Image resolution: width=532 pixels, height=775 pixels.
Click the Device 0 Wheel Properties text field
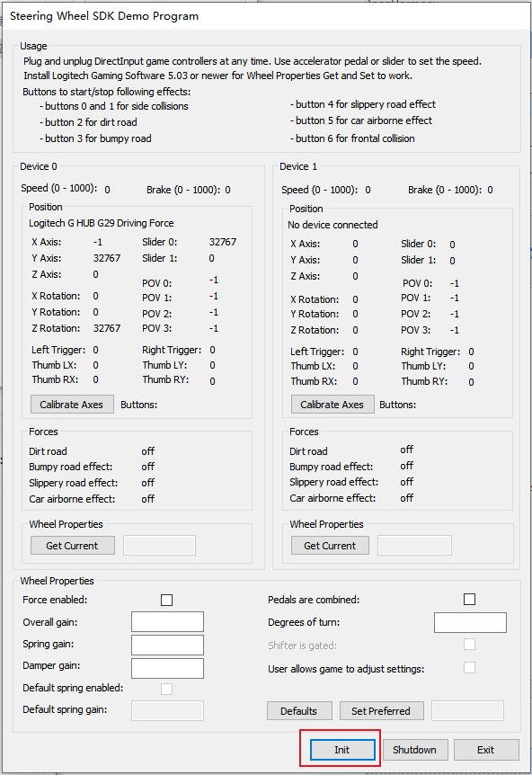coord(160,545)
